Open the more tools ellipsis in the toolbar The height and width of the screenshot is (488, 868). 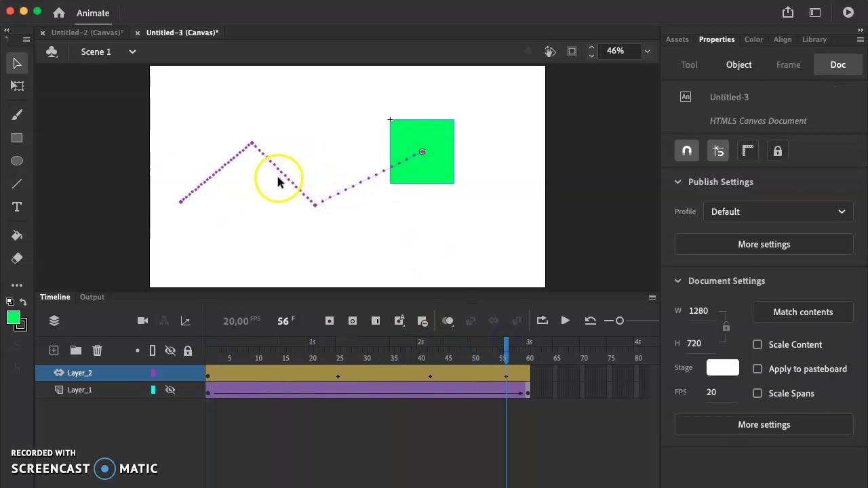point(17,285)
